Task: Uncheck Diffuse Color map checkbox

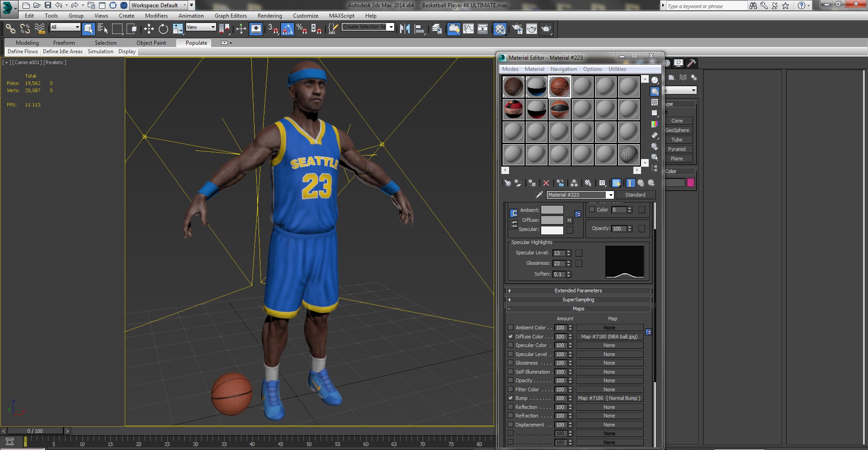Action: pyautogui.click(x=510, y=337)
